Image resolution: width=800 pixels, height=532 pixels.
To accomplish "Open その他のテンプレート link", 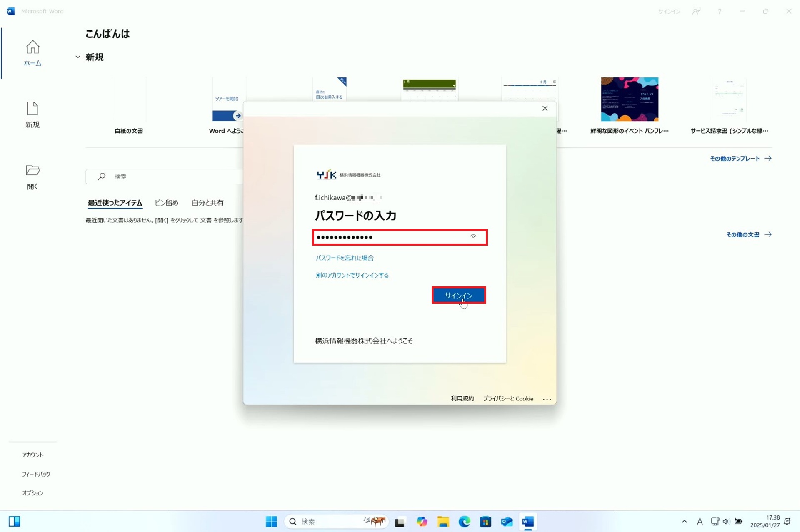I will click(x=740, y=158).
